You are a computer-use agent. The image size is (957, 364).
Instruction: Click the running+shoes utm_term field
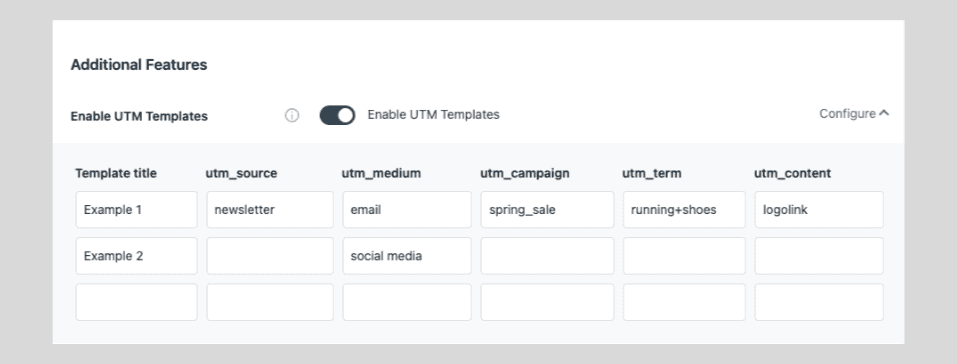(x=684, y=209)
